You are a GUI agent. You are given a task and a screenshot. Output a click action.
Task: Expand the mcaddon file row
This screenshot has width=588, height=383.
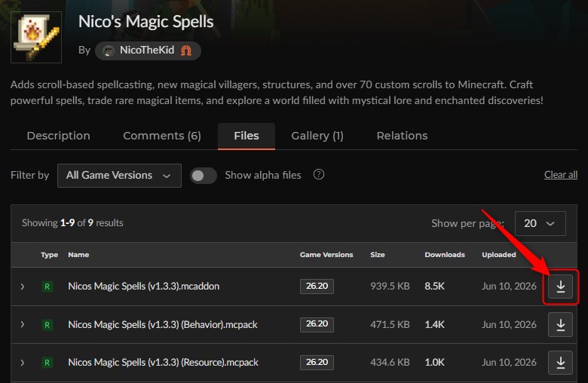pos(23,286)
